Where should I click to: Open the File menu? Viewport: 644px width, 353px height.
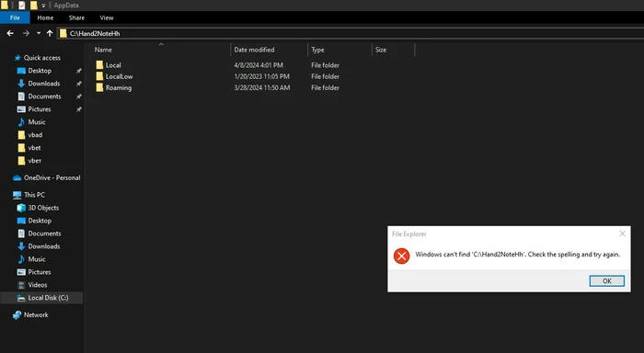pos(15,17)
